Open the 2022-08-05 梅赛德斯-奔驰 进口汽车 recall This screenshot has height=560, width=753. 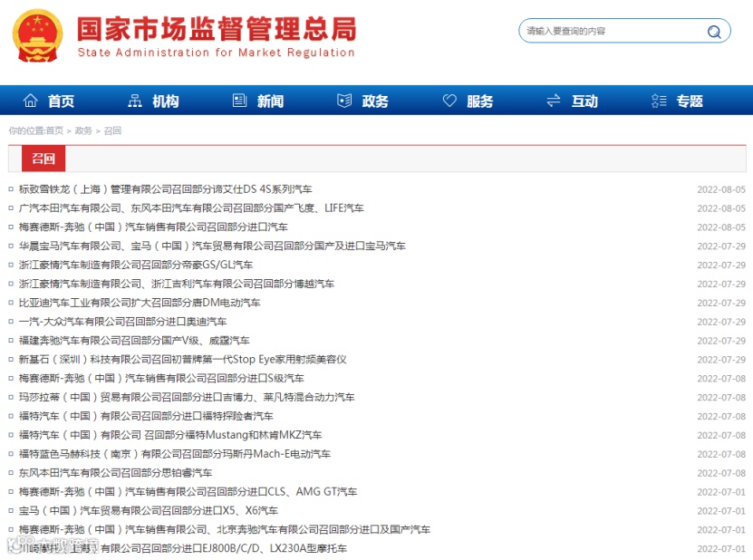click(x=153, y=227)
